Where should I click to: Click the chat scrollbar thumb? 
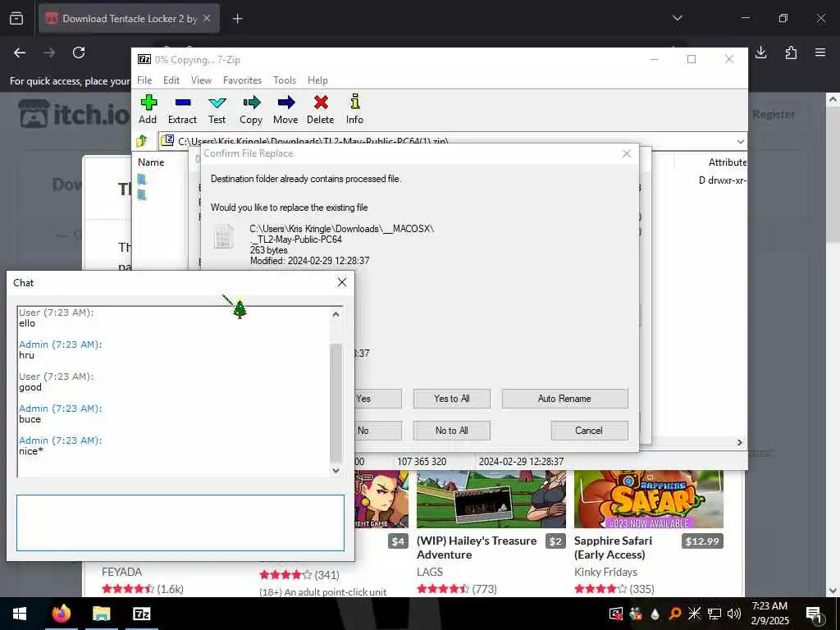point(336,402)
